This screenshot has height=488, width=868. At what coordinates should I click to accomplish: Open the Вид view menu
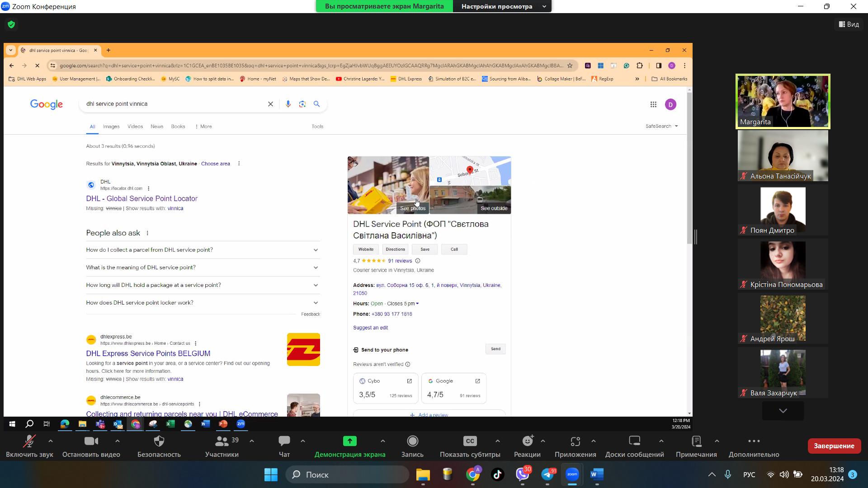(x=849, y=24)
